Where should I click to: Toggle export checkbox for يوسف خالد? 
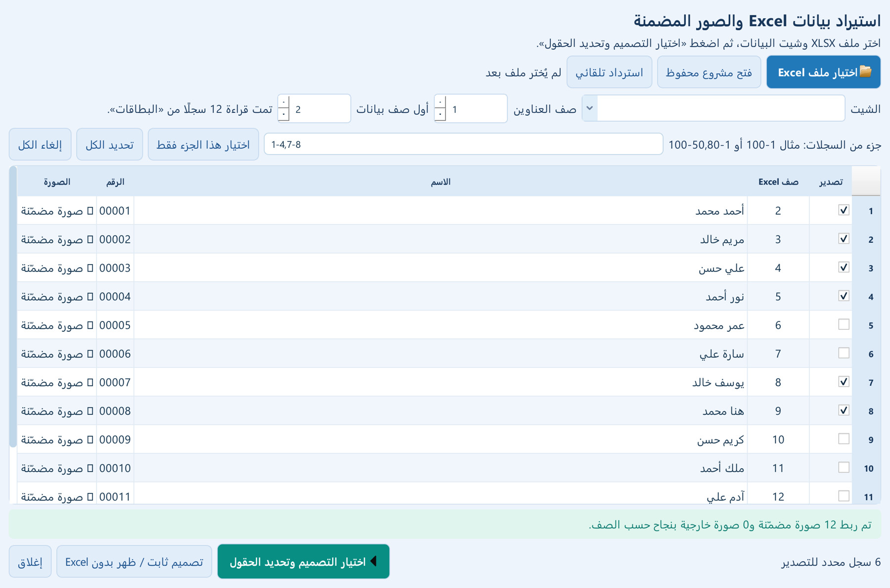[x=844, y=382]
